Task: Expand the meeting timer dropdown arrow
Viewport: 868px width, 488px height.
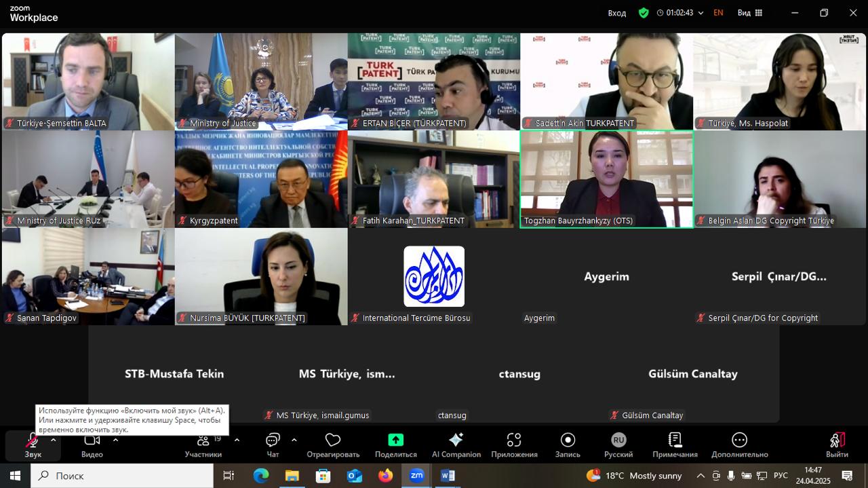Action: click(x=701, y=13)
